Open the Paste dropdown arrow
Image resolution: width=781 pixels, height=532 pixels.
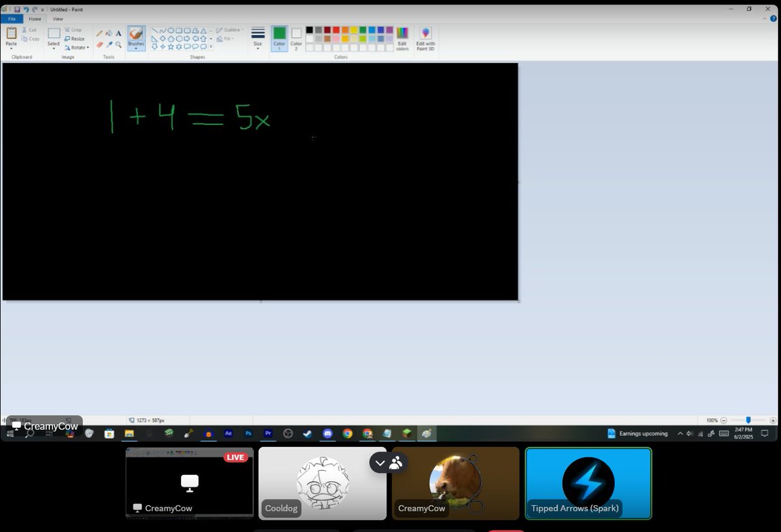click(x=11, y=48)
